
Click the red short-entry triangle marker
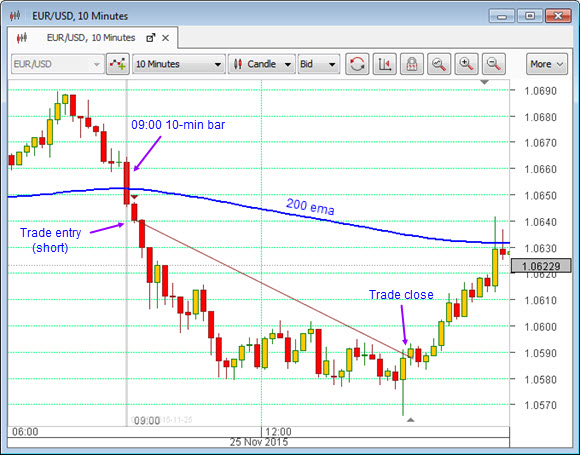(x=135, y=197)
